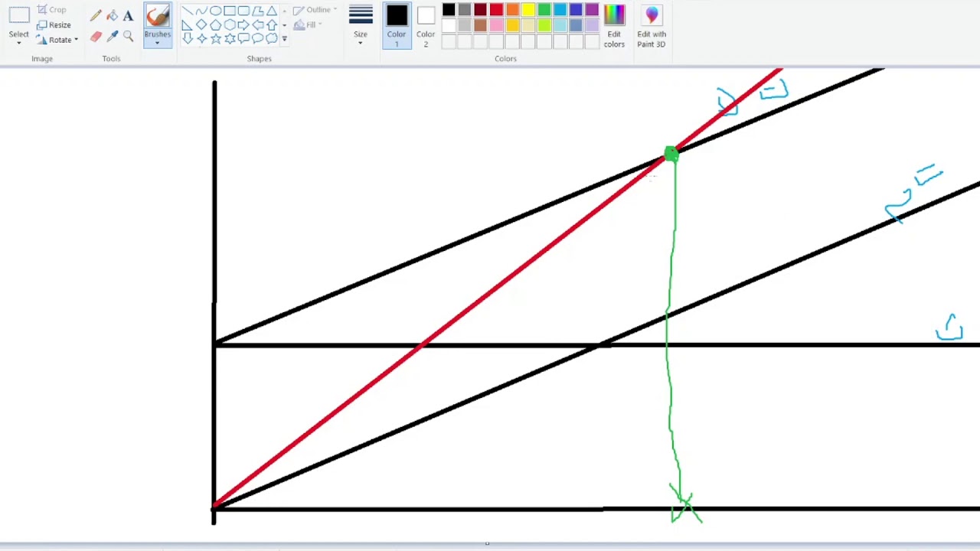Pick the Right triangle shape

tap(188, 24)
